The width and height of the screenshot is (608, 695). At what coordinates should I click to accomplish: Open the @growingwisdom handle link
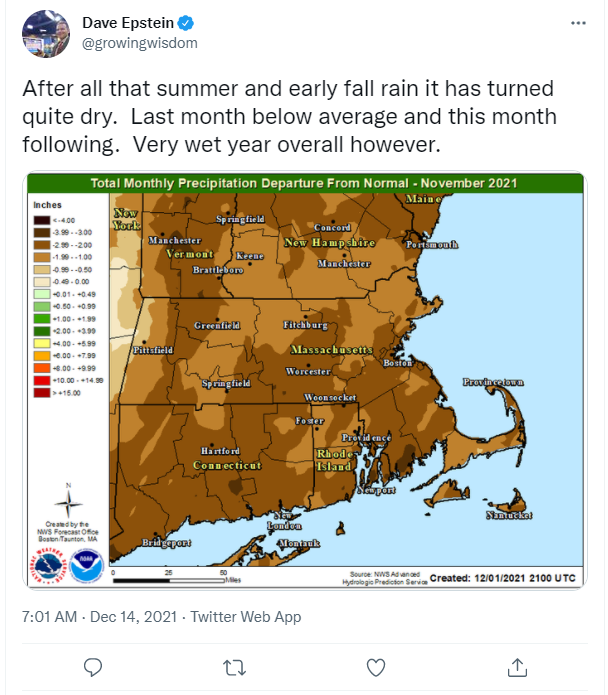click(x=140, y=43)
